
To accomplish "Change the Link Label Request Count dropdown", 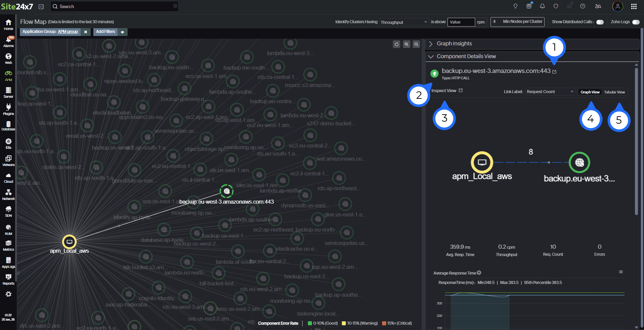I will point(550,91).
